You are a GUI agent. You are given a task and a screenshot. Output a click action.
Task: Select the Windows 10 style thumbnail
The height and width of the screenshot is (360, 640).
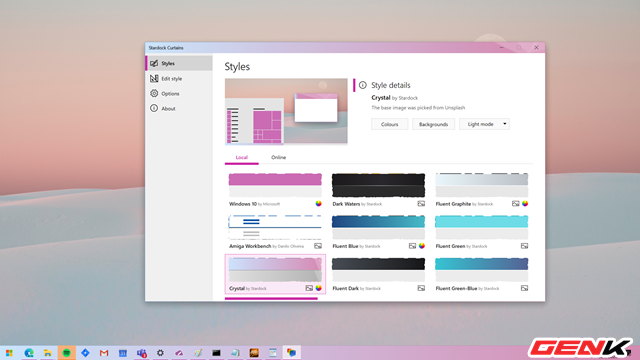coord(275,185)
